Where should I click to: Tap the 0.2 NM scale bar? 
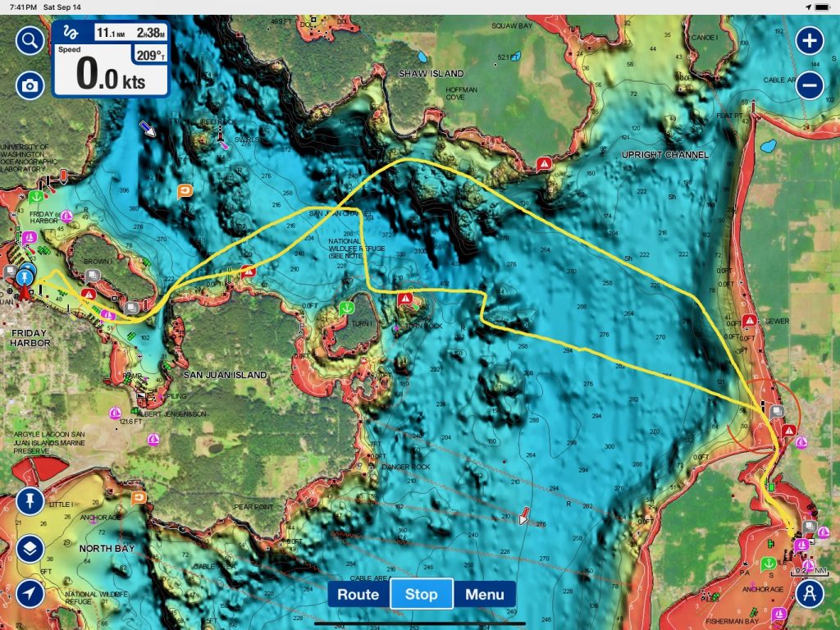811,571
